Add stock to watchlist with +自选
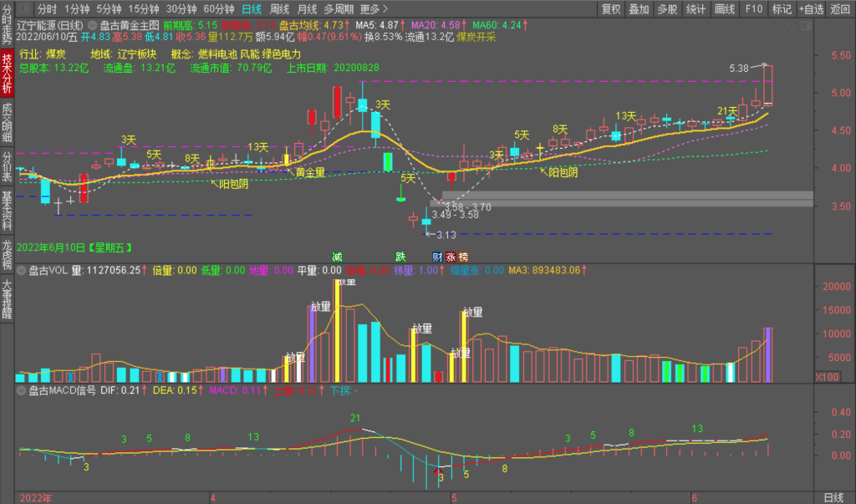 click(810, 9)
